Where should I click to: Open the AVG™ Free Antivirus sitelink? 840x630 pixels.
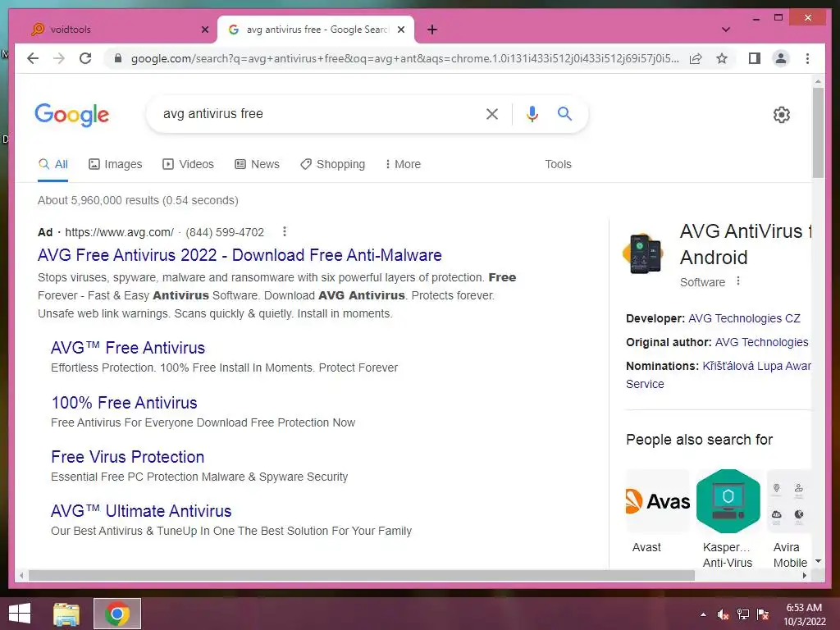pyautogui.click(x=128, y=348)
